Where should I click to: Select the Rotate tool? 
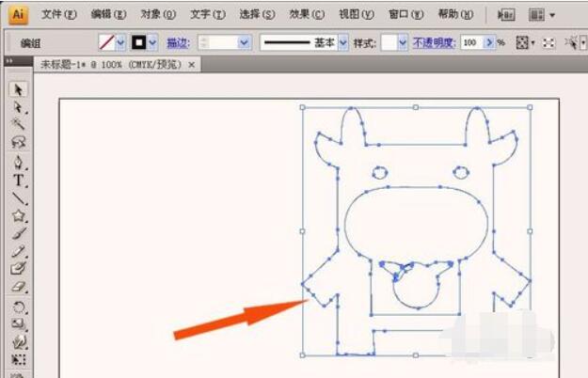(18, 307)
